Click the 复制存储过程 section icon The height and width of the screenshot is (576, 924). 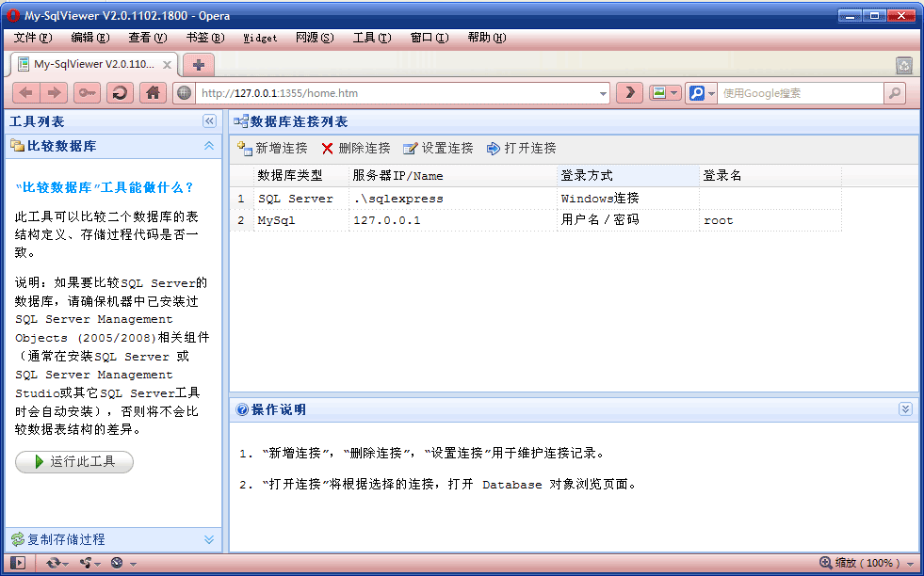(x=18, y=539)
